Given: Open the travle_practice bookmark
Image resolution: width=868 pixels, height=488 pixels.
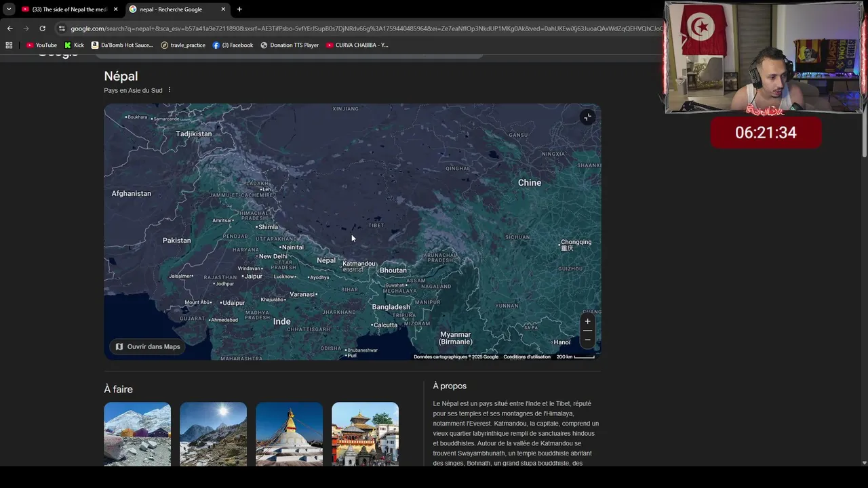Looking at the screenshot, I should click(x=183, y=45).
